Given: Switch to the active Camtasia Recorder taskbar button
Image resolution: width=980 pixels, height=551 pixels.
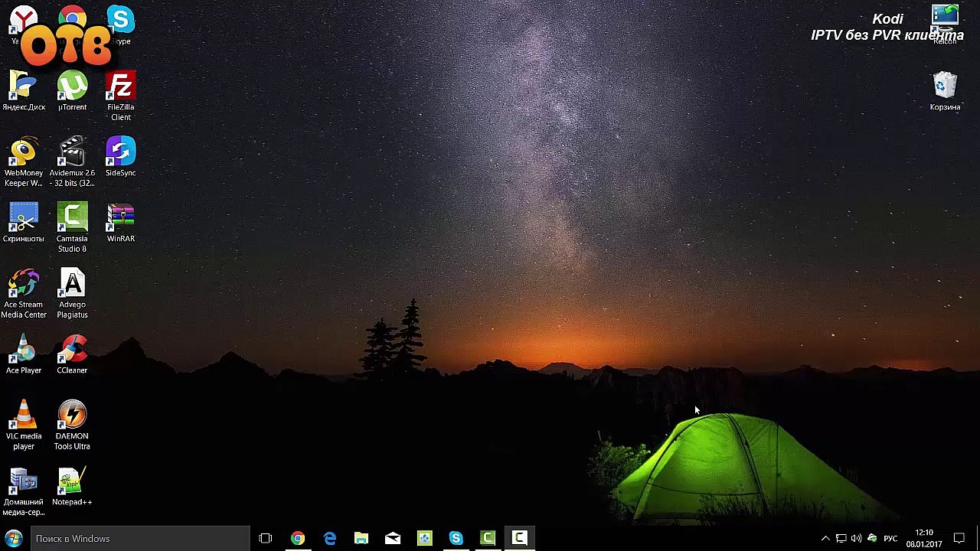Looking at the screenshot, I should [519, 539].
